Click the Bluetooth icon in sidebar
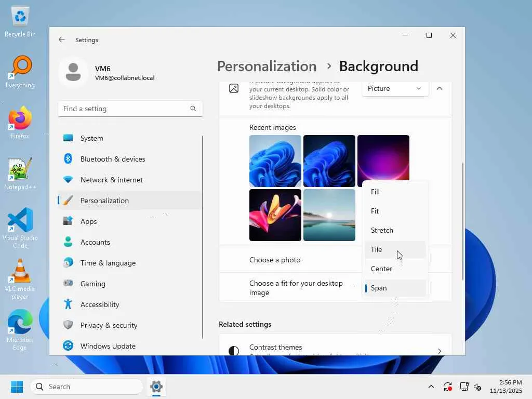 point(68,158)
